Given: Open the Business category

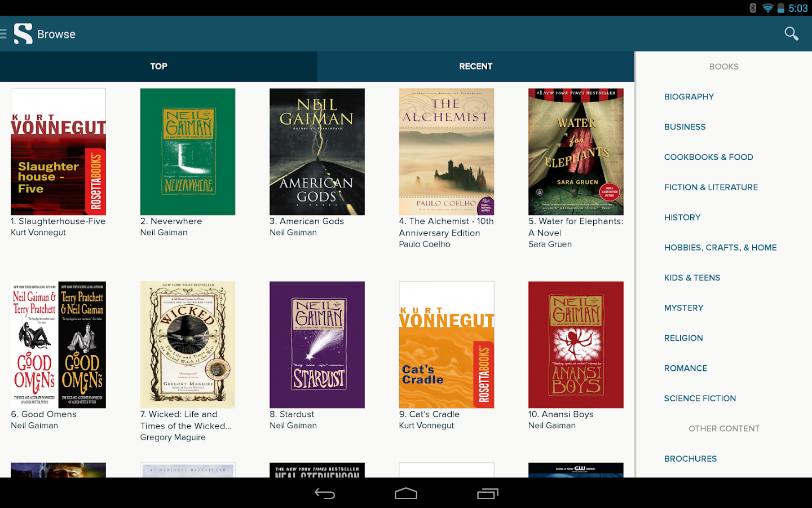Looking at the screenshot, I should coord(685,127).
